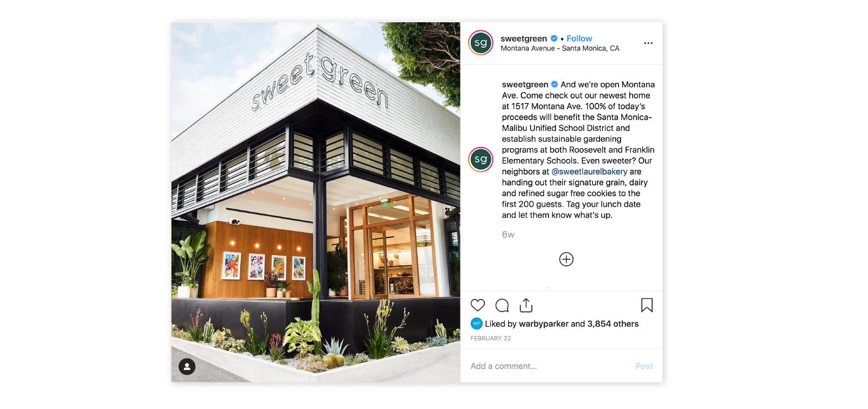This screenshot has height=409, width=868.
Task: Load more comments with the plus circle
Action: [566, 259]
